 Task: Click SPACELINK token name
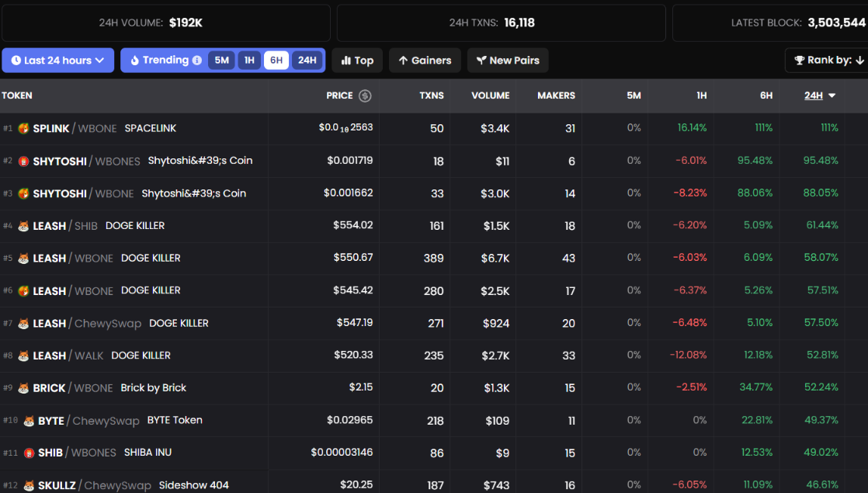tap(150, 128)
